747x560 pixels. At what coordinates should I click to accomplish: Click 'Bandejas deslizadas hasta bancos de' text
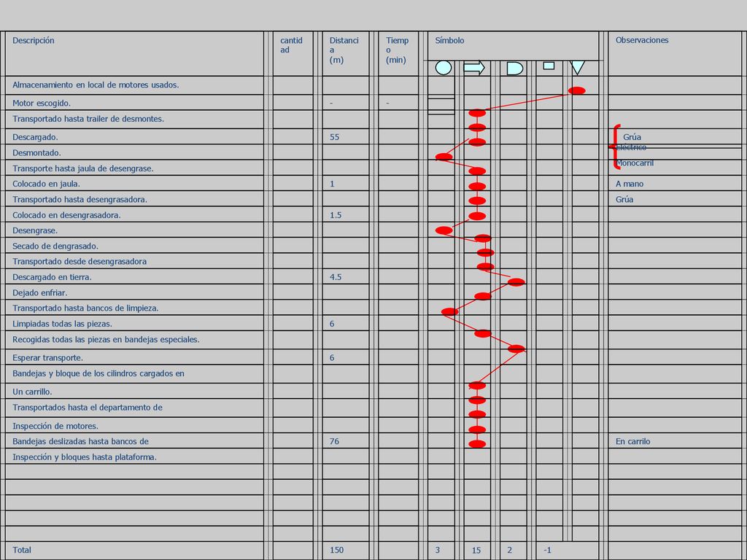tap(80, 441)
